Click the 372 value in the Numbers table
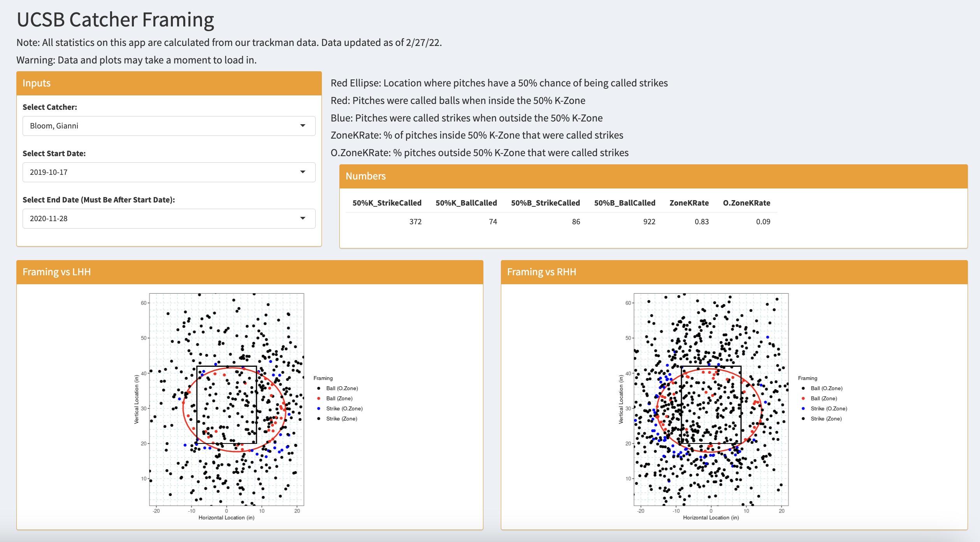980x542 pixels. [415, 222]
